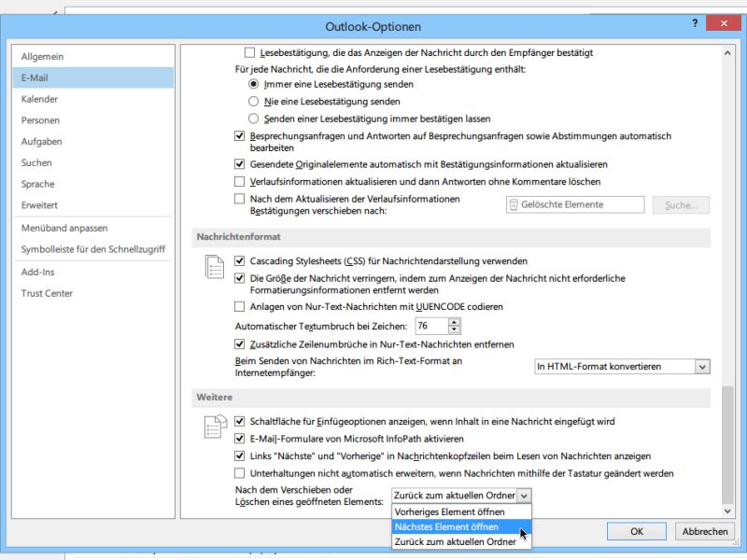Enable Lesebestätigung checkbox for recipient display
747x560 pixels.
249,52
